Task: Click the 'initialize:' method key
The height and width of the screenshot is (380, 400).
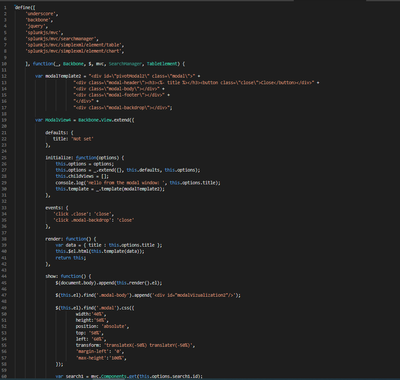Action: click(x=59, y=158)
